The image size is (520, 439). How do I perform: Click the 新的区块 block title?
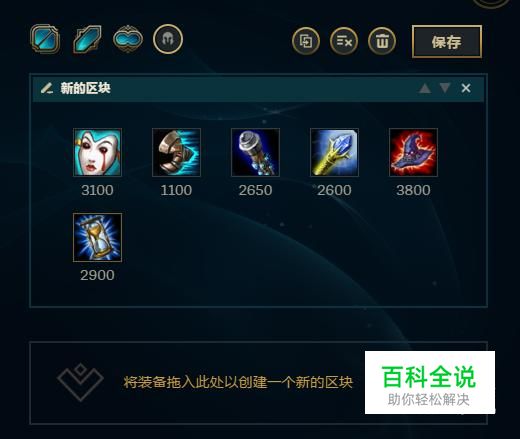click(x=85, y=88)
